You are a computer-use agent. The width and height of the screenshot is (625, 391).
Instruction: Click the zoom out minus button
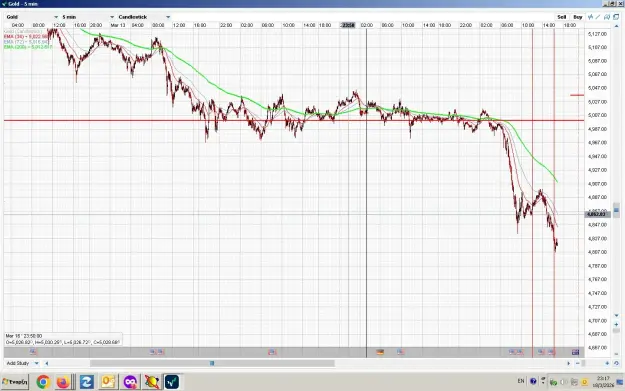[578, 363]
